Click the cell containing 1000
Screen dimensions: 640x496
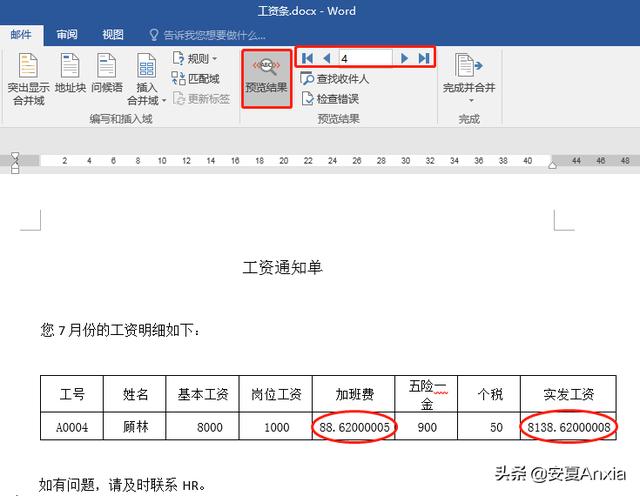(x=276, y=427)
